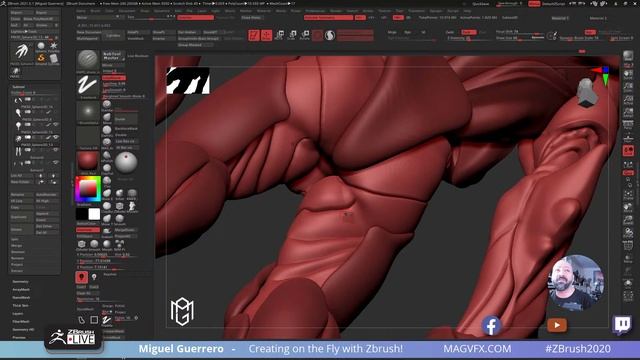Select the PolyMesh3D star tool icon
The width and height of the screenshot is (640, 360).
(x=53, y=46)
